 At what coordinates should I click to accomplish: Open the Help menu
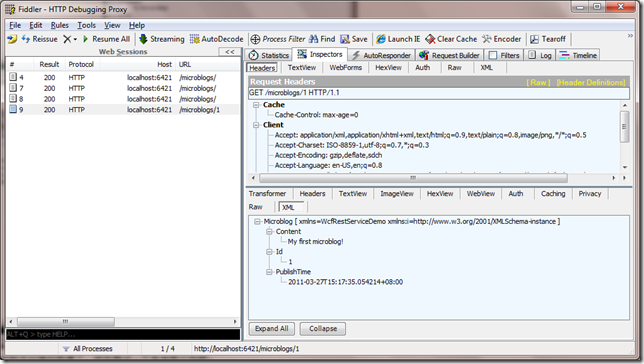click(x=137, y=25)
